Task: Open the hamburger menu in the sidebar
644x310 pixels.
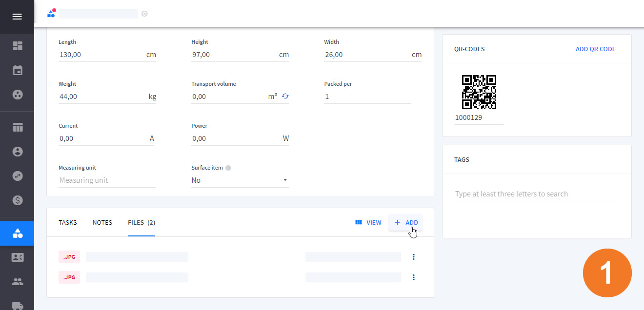Action: click(x=17, y=17)
